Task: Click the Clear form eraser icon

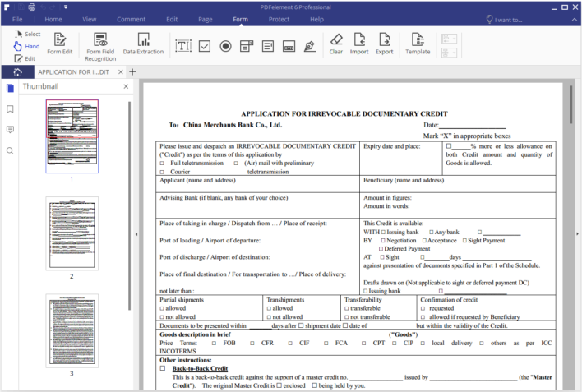Action: pos(336,44)
